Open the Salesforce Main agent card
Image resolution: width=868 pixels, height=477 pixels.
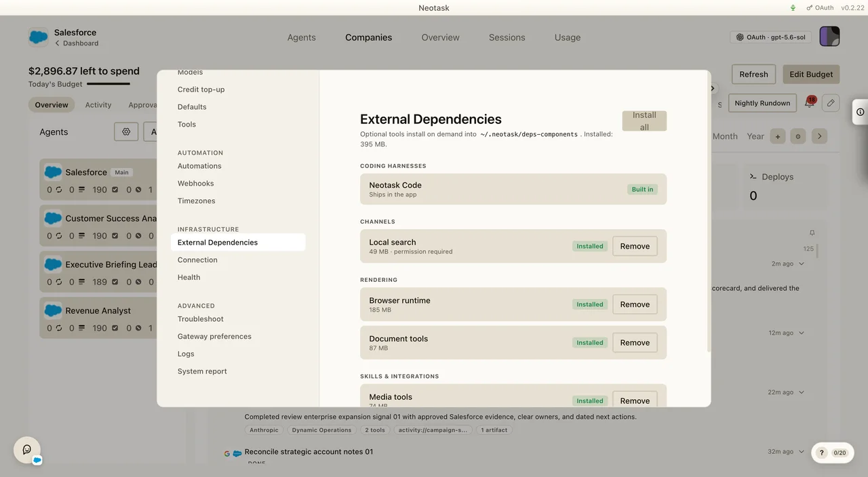tap(99, 179)
